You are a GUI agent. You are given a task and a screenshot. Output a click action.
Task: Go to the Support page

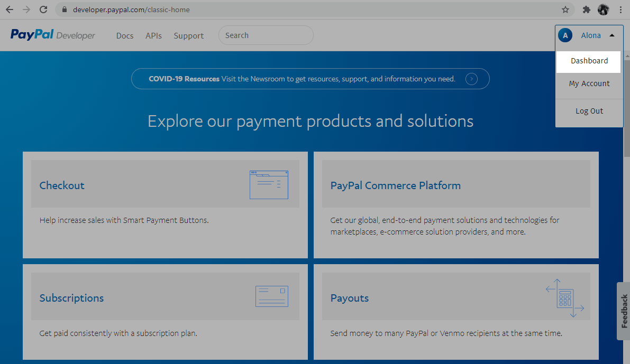click(188, 36)
